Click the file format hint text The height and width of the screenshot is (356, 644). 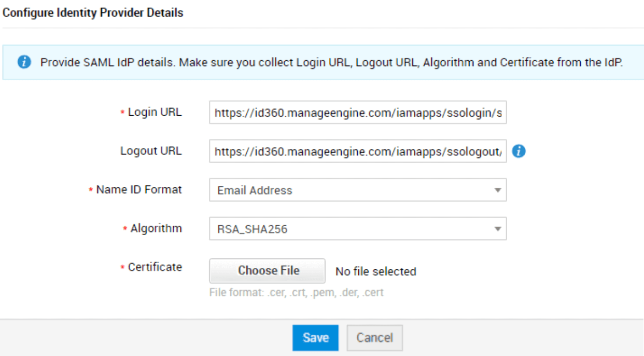[296, 293]
